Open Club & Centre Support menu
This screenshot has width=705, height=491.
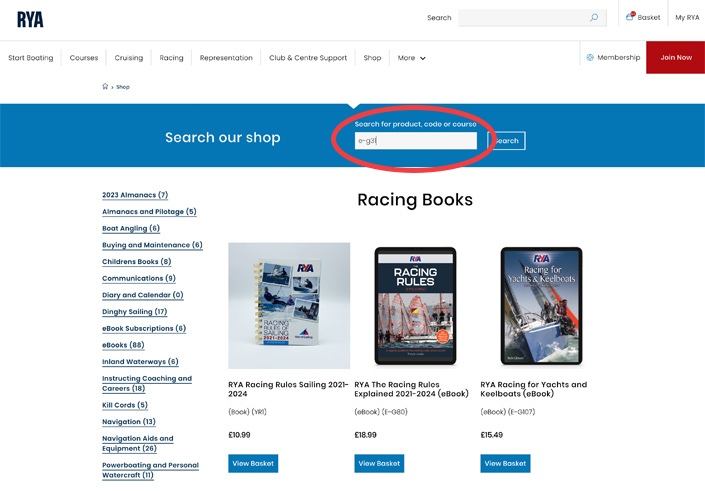point(308,58)
